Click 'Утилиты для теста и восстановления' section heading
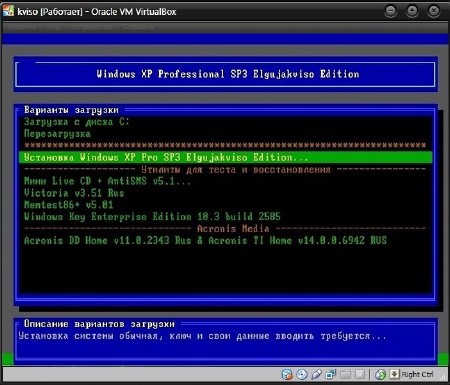Screen dimensions: 450x385 [x=236, y=169]
